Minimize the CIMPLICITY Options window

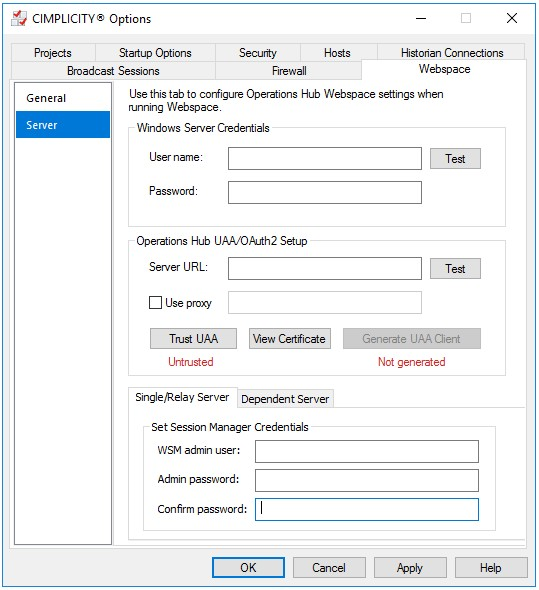[x=421, y=18]
